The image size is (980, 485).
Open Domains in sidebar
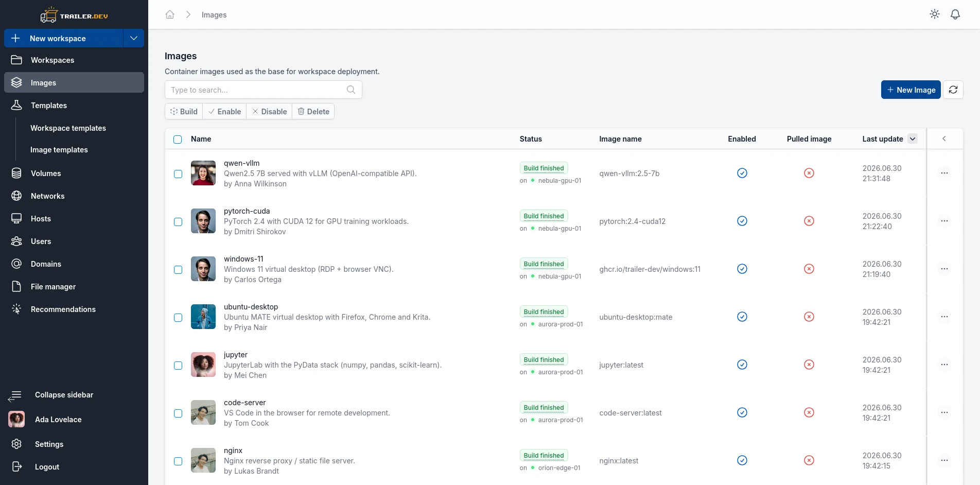(74, 264)
